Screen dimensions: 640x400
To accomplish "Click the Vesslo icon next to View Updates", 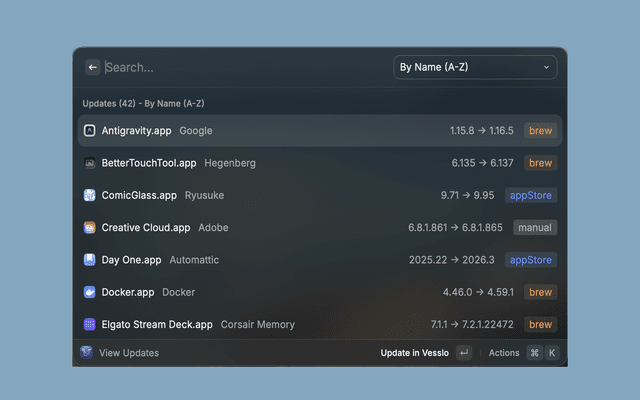I will click(x=86, y=352).
